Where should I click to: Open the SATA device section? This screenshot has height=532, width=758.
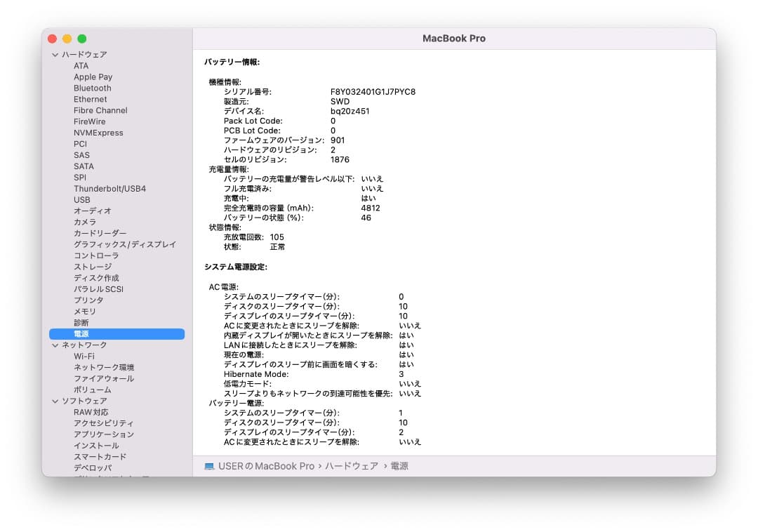83,166
